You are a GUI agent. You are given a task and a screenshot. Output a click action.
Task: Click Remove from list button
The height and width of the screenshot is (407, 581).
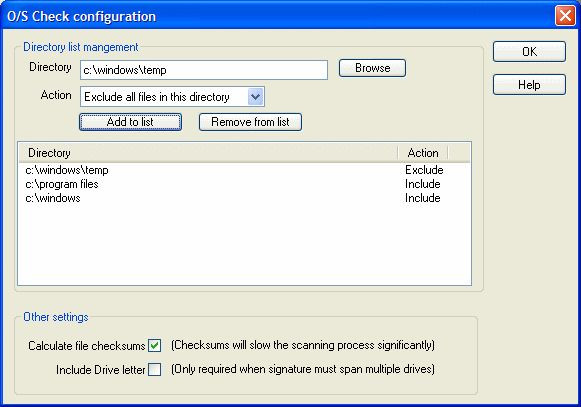coord(250,122)
